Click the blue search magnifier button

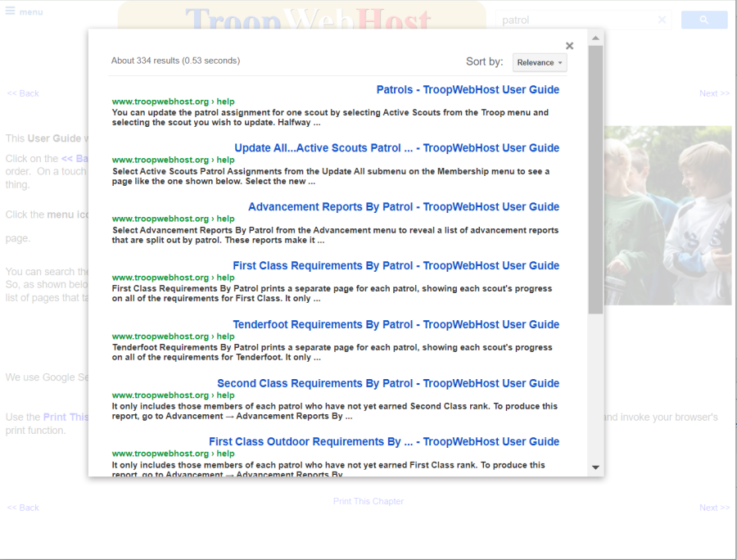pos(704,20)
